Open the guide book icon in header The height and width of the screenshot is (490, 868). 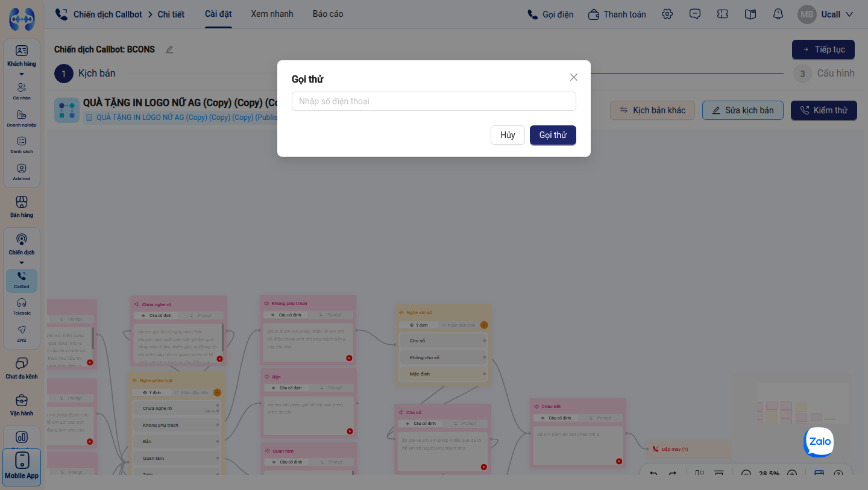click(750, 14)
